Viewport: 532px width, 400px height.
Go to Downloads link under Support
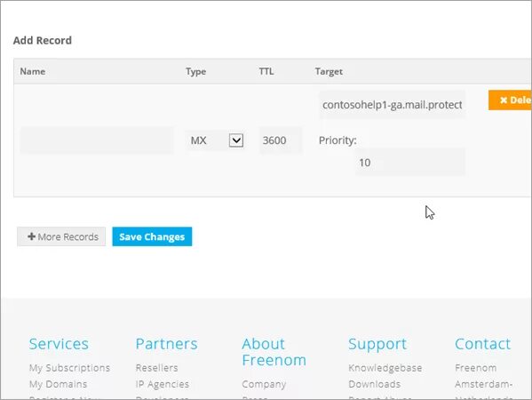tap(374, 384)
